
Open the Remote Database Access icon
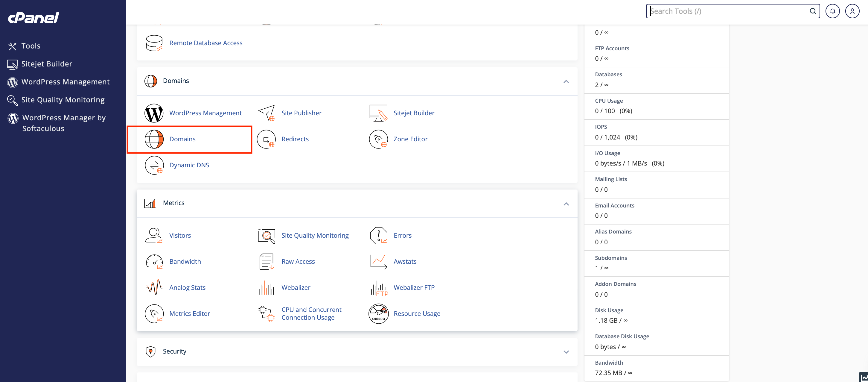coord(154,43)
